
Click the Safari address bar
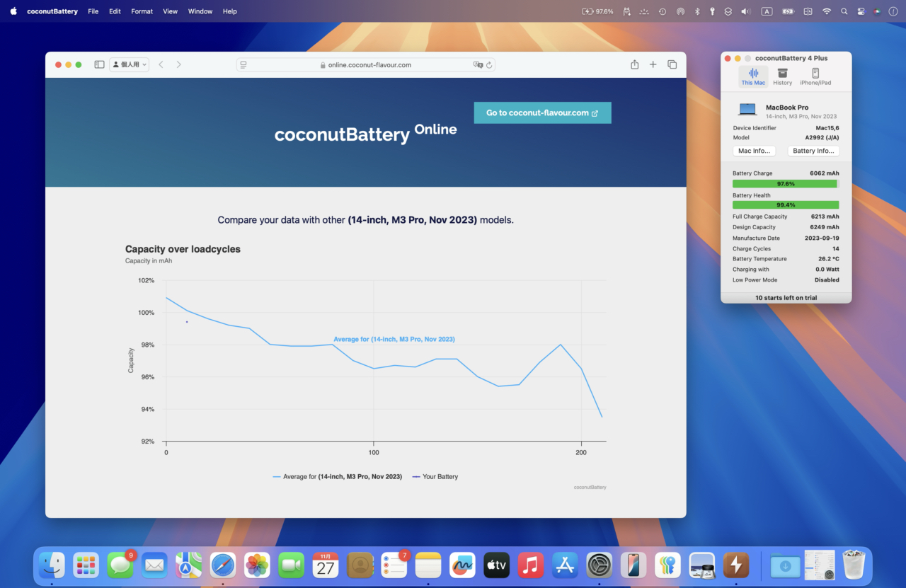tap(365, 64)
